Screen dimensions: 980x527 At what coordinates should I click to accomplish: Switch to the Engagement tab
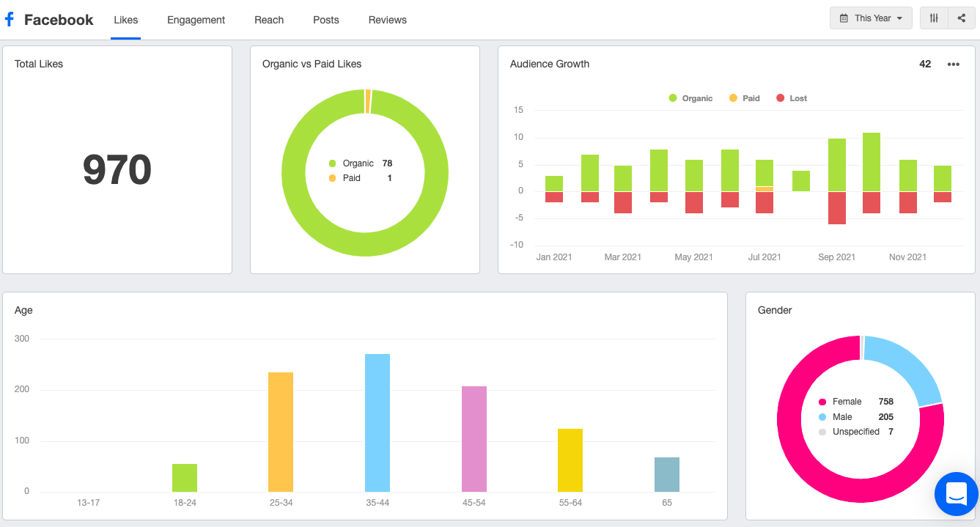pos(196,20)
